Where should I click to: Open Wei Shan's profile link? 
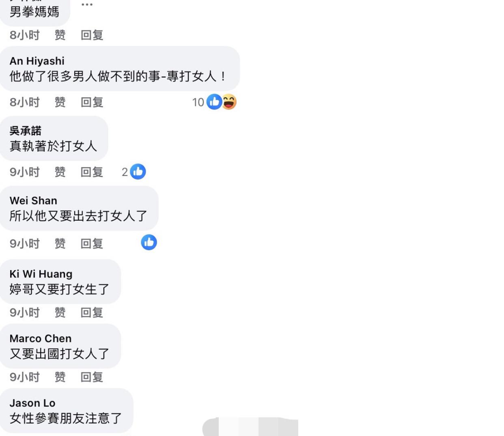(33, 200)
